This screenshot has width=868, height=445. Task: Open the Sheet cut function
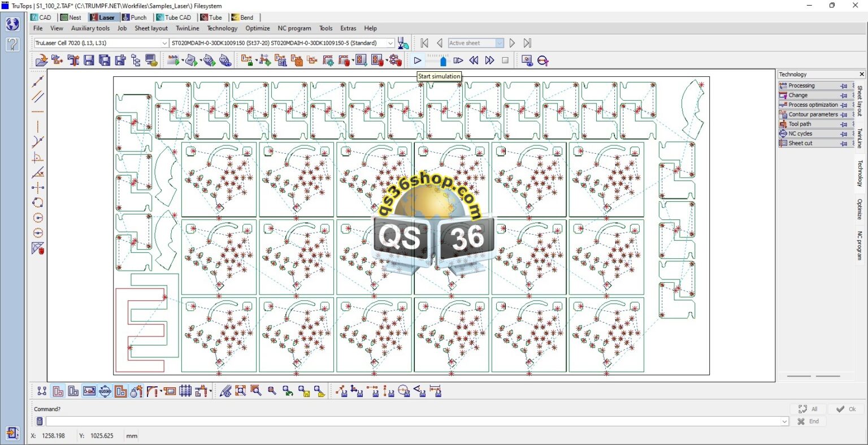tap(801, 143)
